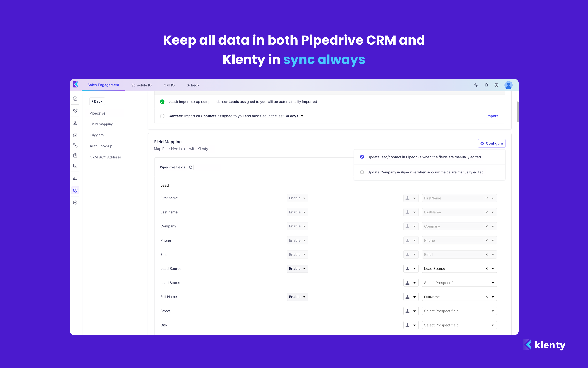The width and height of the screenshot is (588, 368).
Task: Open Select Prospect field dropdown for Street
Action: pos(459,311)
